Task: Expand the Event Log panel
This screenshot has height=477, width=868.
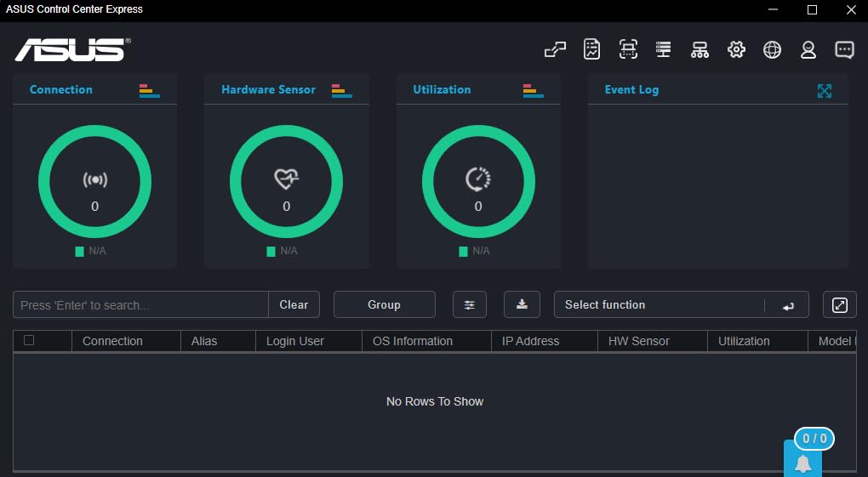Action: tap(825, 91)
